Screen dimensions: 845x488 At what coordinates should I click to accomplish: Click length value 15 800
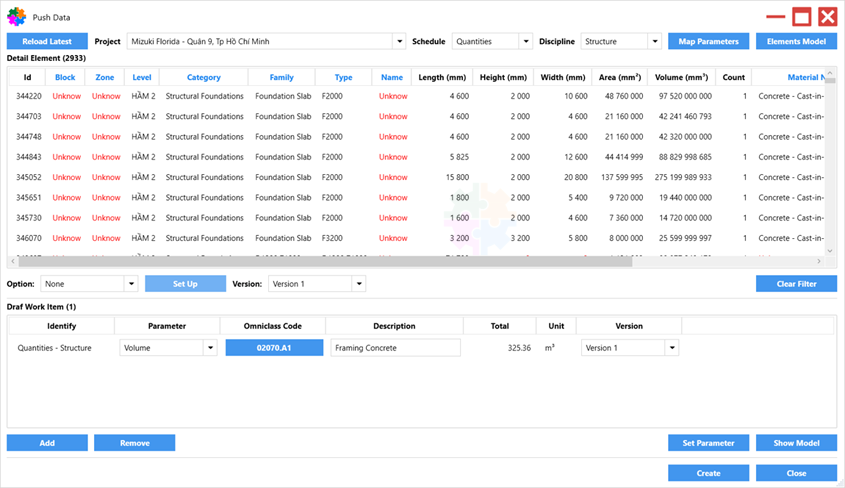coord(457,177)
